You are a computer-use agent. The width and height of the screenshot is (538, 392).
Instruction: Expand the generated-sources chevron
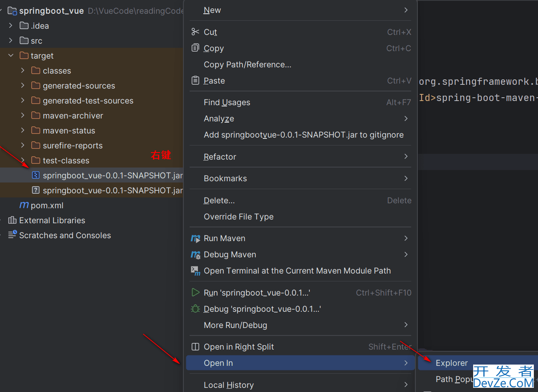(22, 85)
